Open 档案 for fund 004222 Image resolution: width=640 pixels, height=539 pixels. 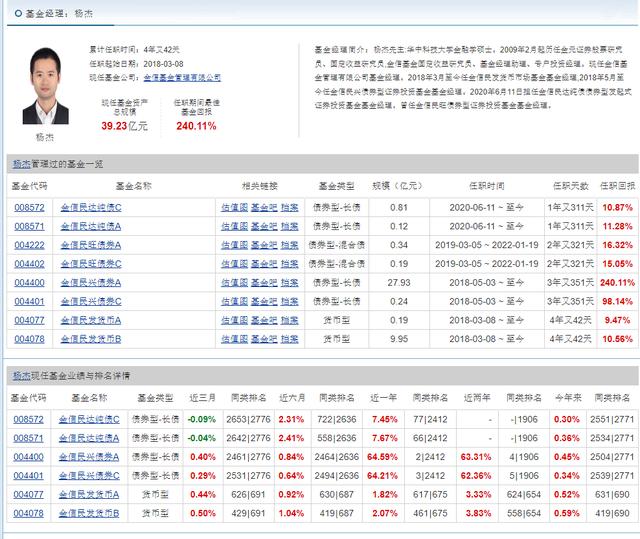point(290,245)
